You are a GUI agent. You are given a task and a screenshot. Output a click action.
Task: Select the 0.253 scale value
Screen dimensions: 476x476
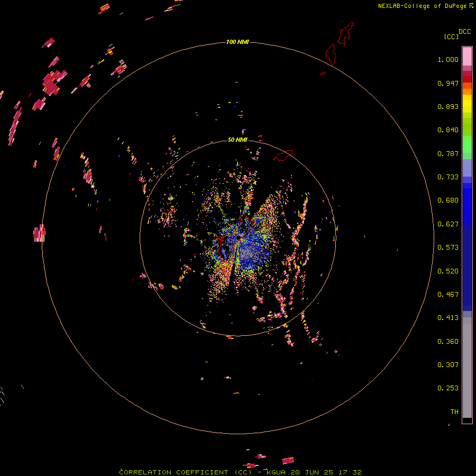[448, 388]
